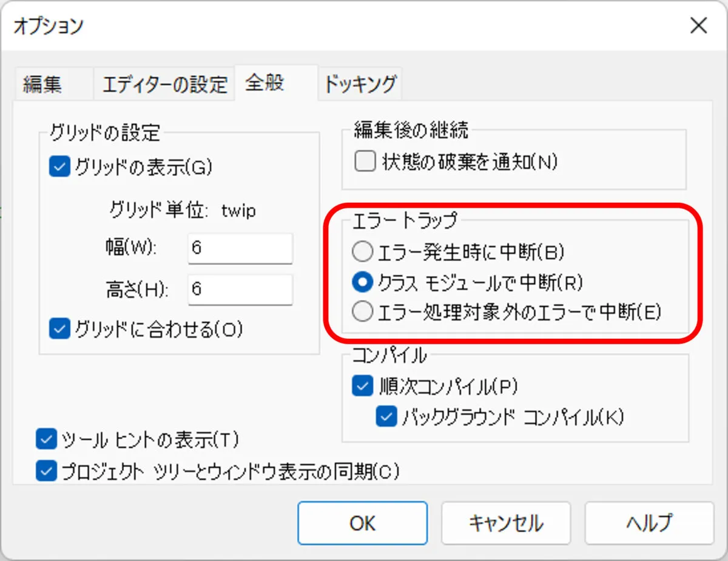Enable 状態の破棄を通知 checkbox
Screen dimensions: 728x561
365,161
